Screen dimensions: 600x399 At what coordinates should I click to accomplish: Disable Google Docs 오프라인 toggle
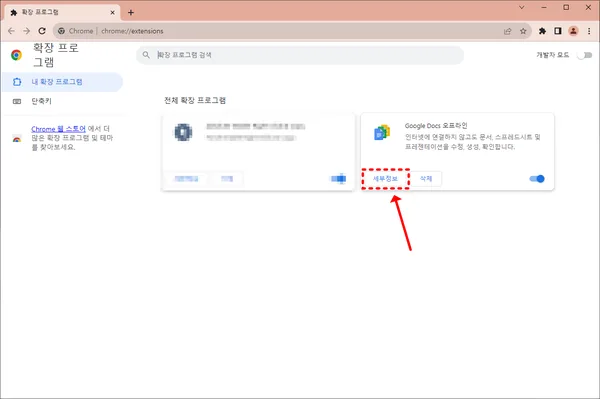[537, 179]
